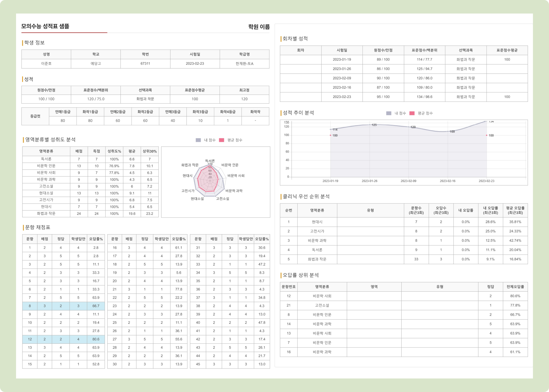Click the 125 data point on trend chart

click(x=369, y=125)
